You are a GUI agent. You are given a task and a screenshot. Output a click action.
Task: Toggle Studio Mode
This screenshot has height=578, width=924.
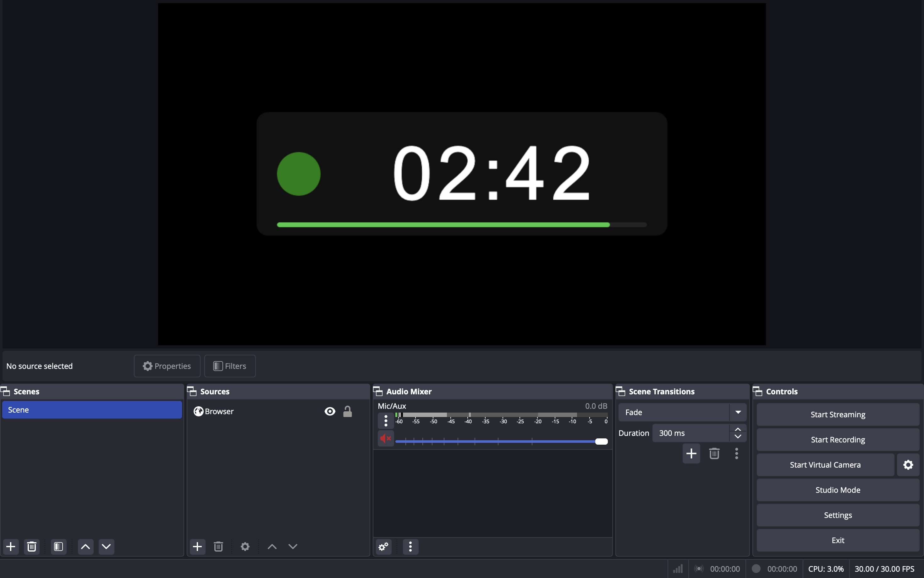click(x=838, y=490)
